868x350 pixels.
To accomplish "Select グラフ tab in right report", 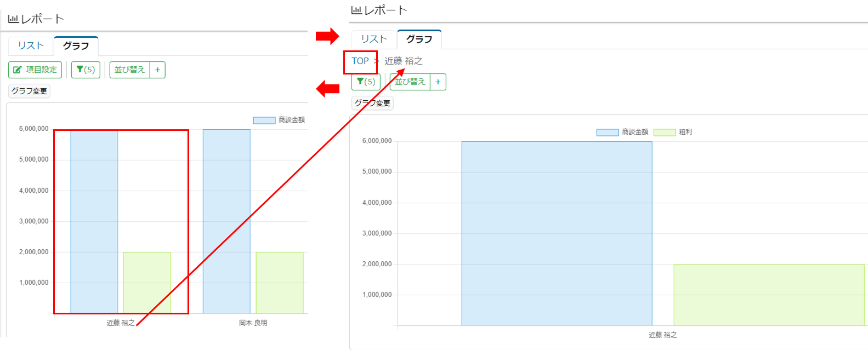I will click(x=419, y=39).
